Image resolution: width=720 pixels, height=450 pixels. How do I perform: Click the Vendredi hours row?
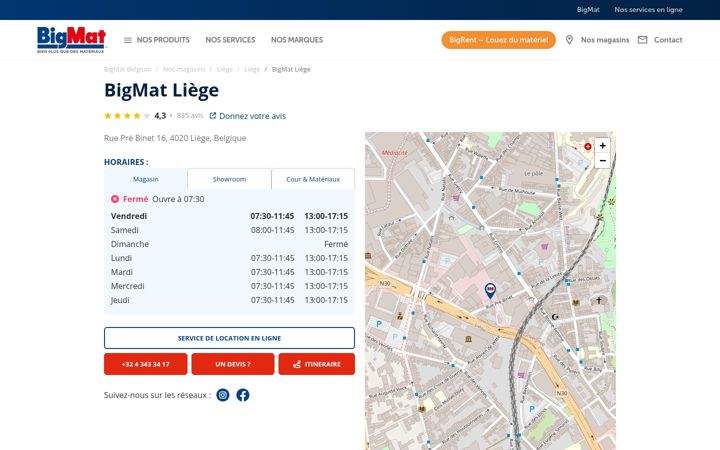229,216
